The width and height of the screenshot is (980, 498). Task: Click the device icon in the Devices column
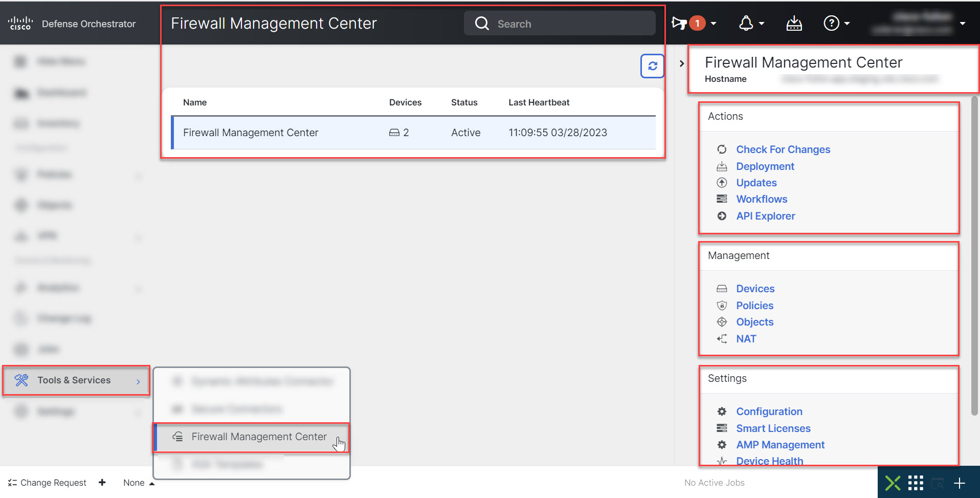(395, 132)
